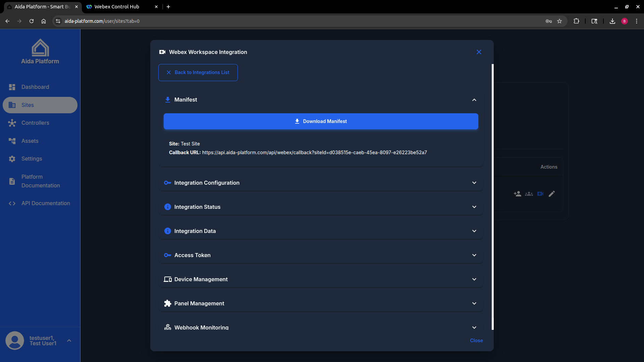Image resolution: width=644 pixels, height=362 pixels.
Task: Collapse the user profile panel at bottom
Action: (x=69, y=340)
